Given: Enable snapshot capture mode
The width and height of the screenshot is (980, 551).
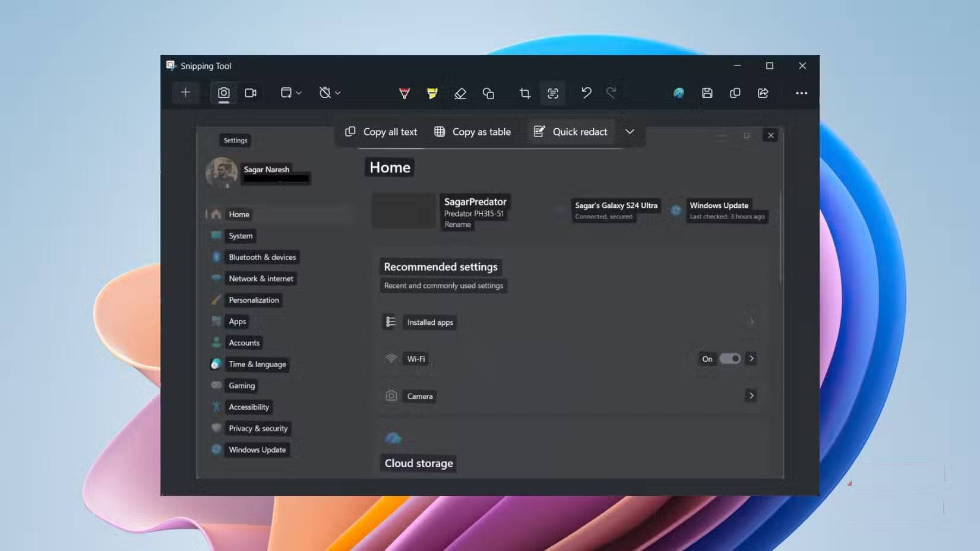Looking at the screenshot, I should tap(223, 93).
